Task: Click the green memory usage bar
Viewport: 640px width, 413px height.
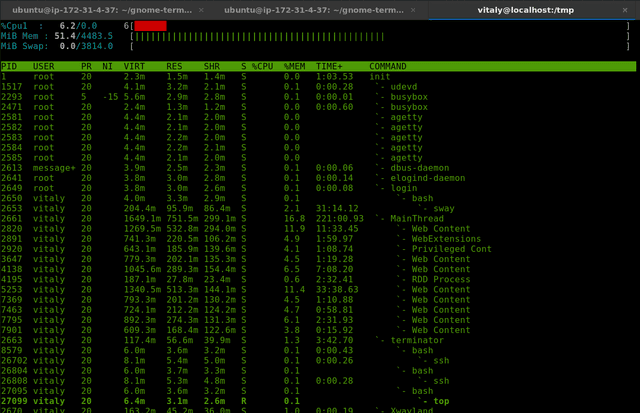Action: point(260,37)
